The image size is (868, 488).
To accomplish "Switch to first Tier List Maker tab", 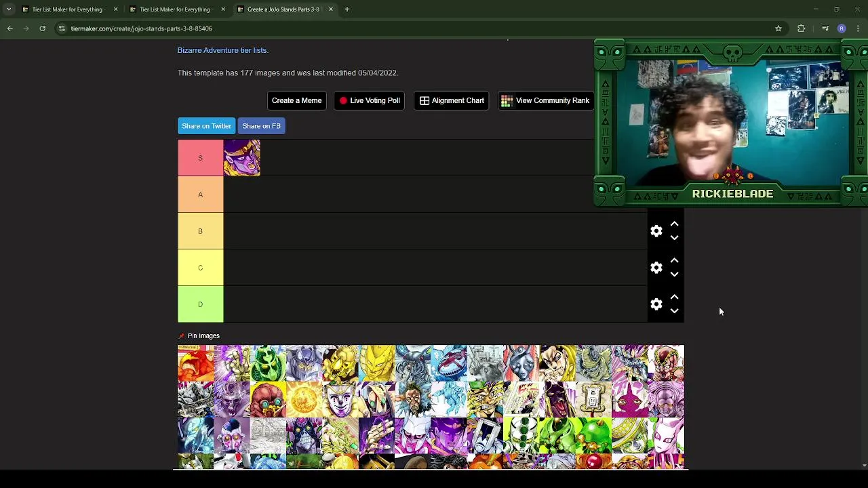I will (67, 9).
